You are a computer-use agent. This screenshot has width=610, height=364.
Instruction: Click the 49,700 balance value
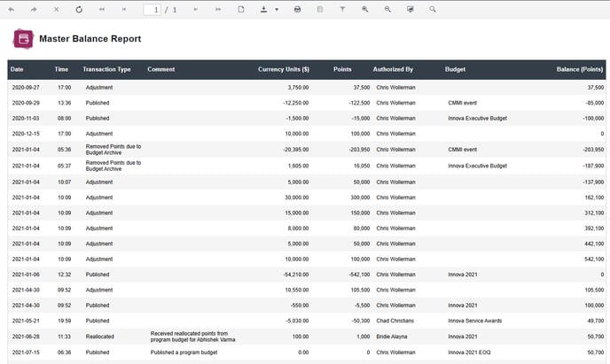[596, 321]
